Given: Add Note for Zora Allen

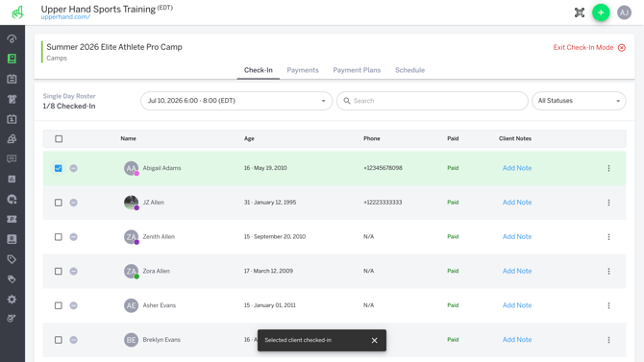Looking at the screenshot, I should [517, 271].
